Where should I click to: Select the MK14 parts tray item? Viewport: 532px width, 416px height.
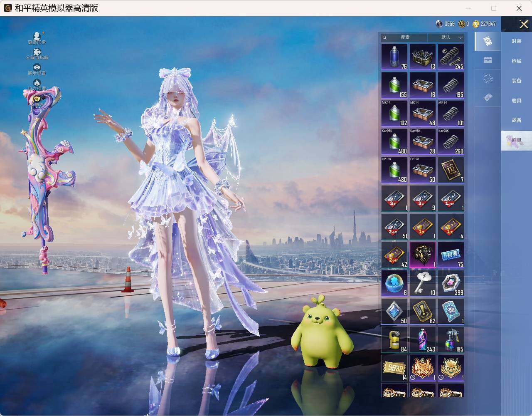tap(423, 113)
